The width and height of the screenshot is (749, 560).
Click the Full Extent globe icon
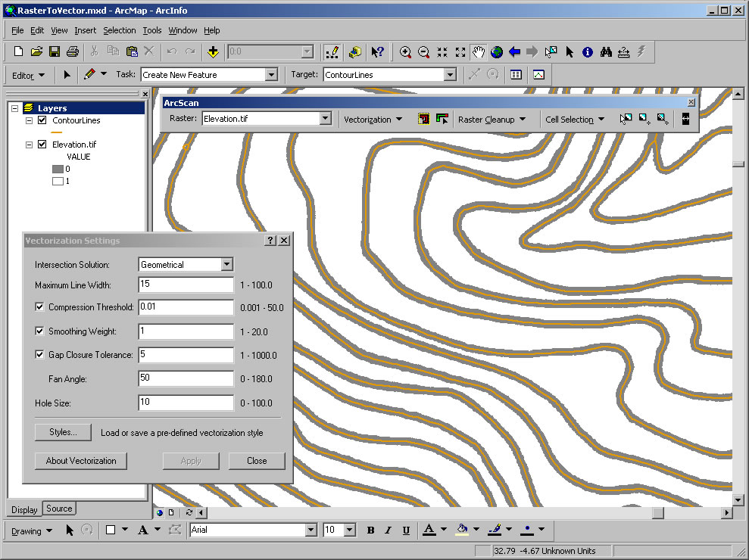point(496,51)
